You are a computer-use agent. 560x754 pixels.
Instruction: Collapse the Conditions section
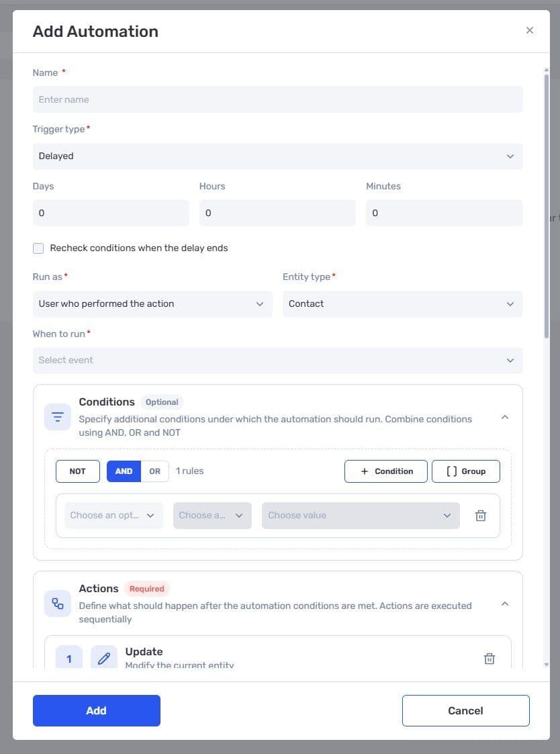point(505,417)
